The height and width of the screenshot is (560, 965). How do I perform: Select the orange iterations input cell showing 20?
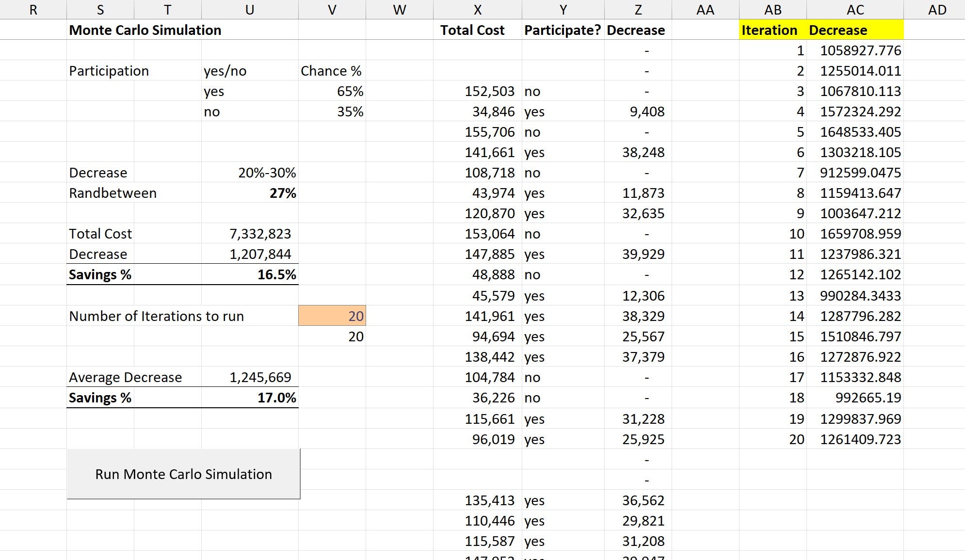click(332, 316)
